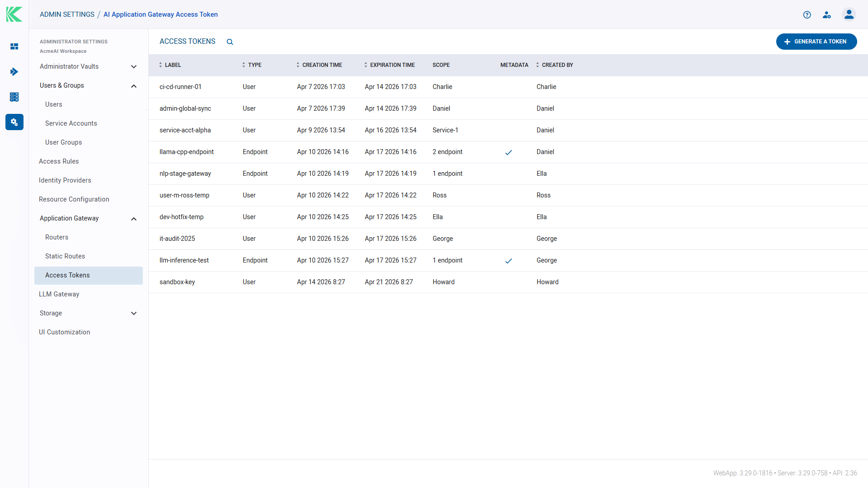Open the profile avatar icon

(849, 14)
